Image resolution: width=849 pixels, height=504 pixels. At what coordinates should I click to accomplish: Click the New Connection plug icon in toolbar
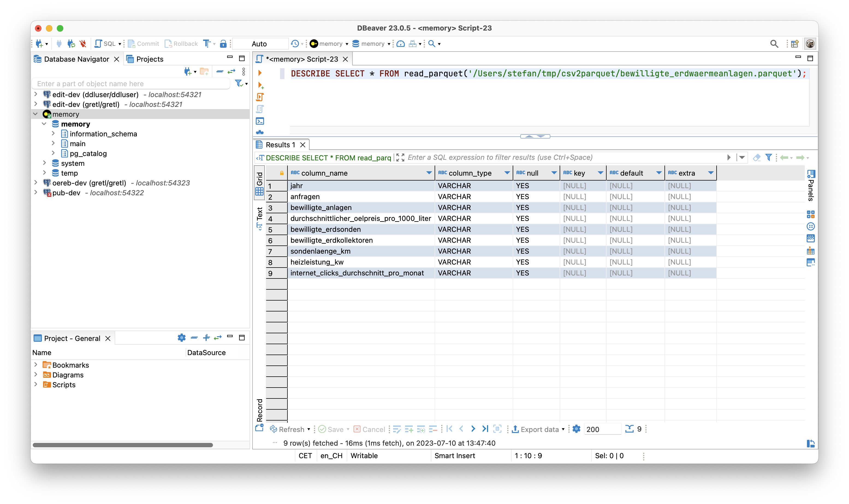pyautogui.click(x=39, y=43)
